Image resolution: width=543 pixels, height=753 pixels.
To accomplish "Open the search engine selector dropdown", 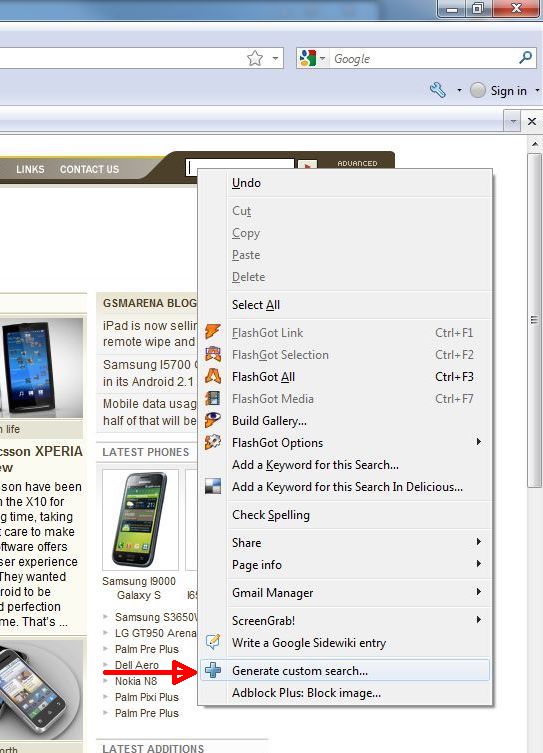I will point(313,59).
